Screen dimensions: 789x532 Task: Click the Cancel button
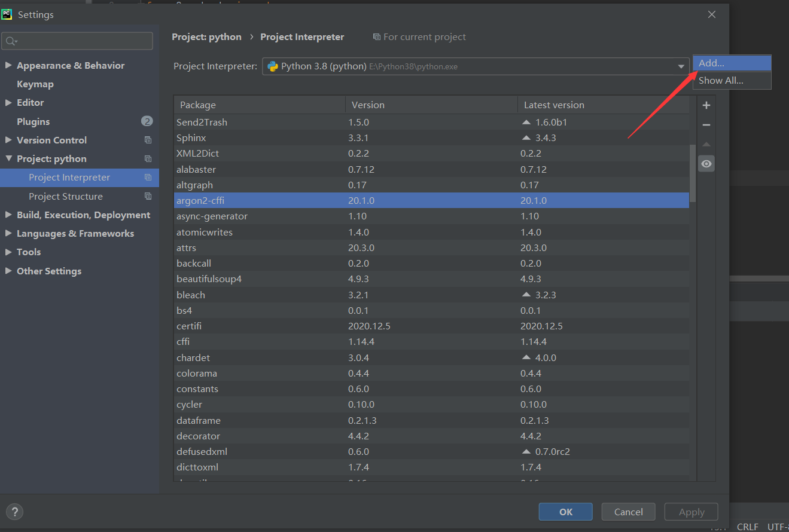(629, 512)
